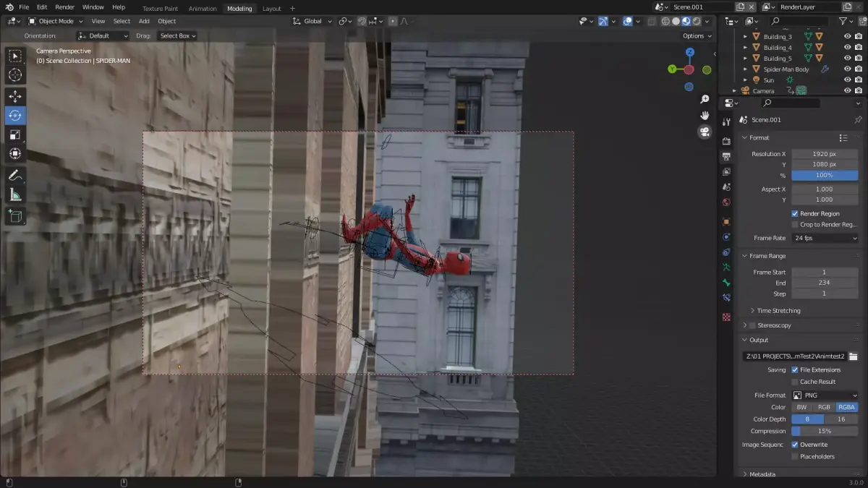
Task: Hide Sun with its eye icon
Action: click(848, 80)
